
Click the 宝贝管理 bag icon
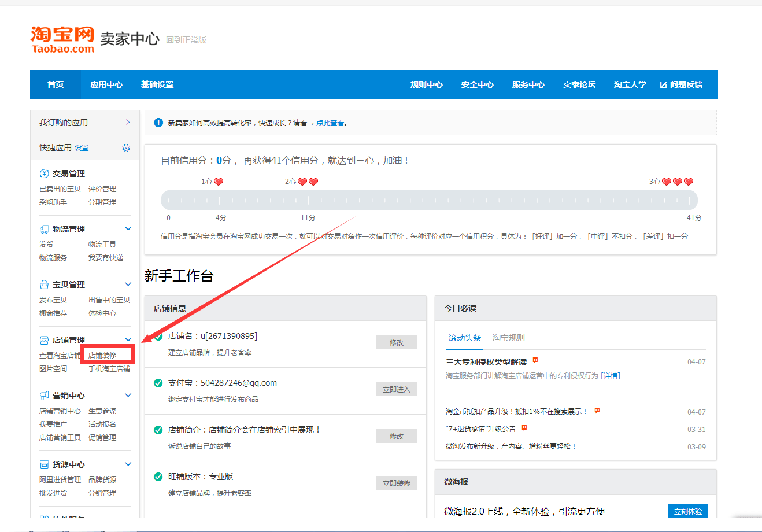pos(44,285)
